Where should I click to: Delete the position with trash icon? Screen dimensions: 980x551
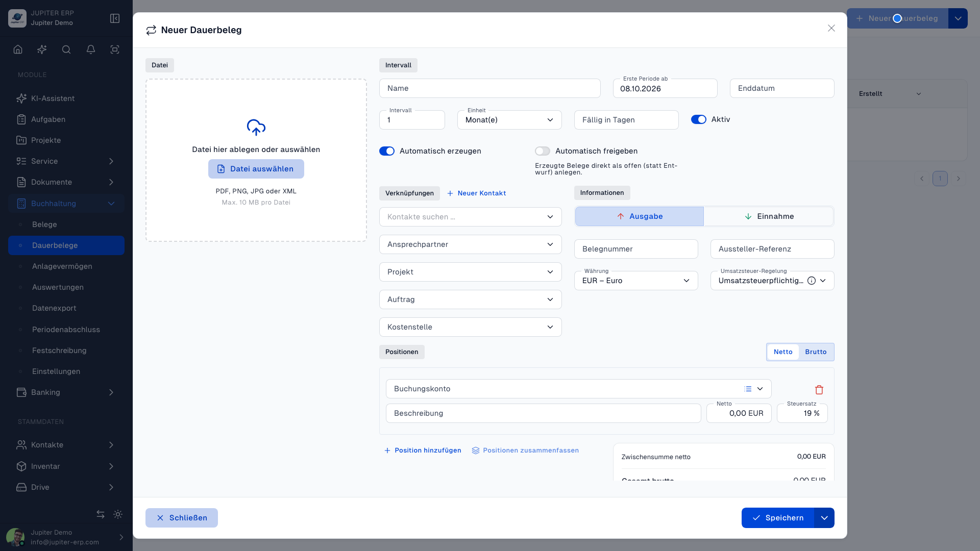pos(819,390)
